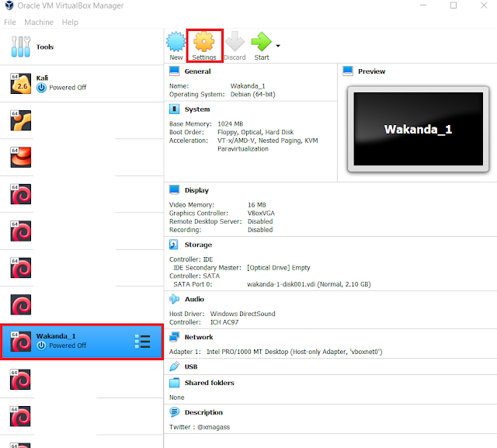The width and height of the screenshot is (497, 448).
Task: Click the 'Debian (64-bit)' operating system value
Action: point(253,94)
